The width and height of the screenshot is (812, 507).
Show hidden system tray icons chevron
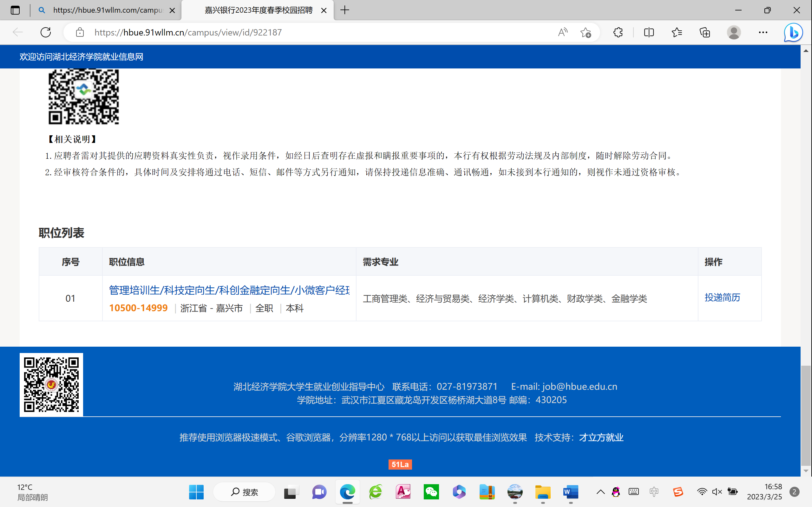[x=600, y=492]
